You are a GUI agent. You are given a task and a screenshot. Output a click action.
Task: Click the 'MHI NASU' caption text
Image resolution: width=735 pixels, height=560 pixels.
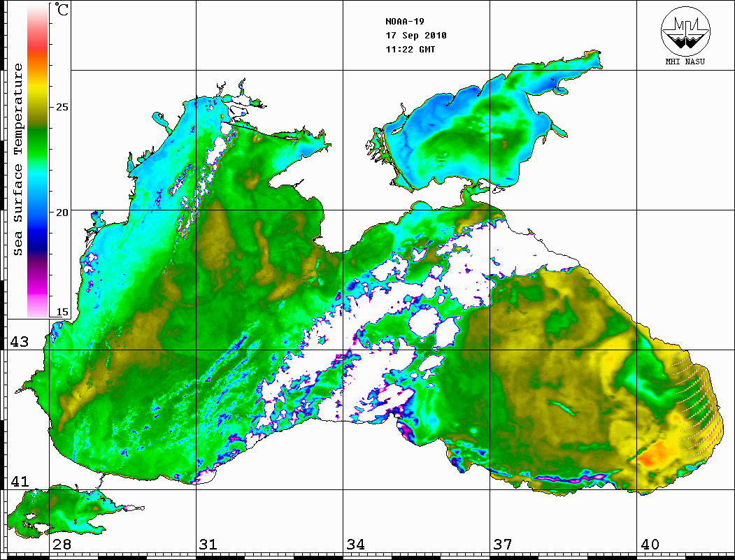coord(685,62)
